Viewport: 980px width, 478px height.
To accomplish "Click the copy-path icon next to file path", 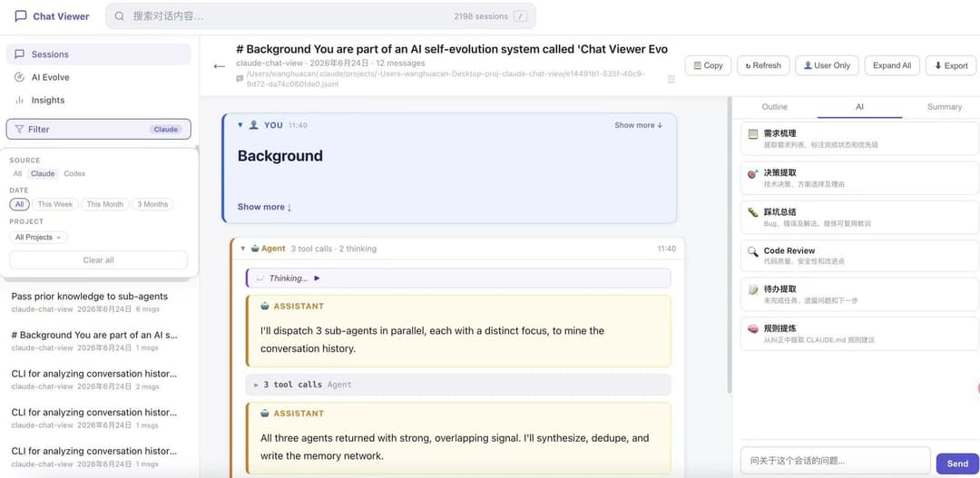I will (x=671, y=79).
